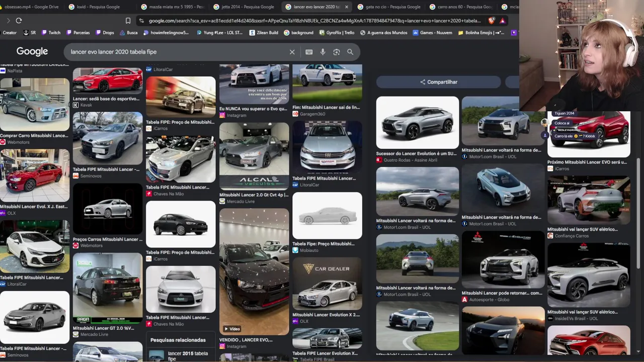The image size is (644, 362).
Task: Go to Google home via the logo
Action: point(32,51)
